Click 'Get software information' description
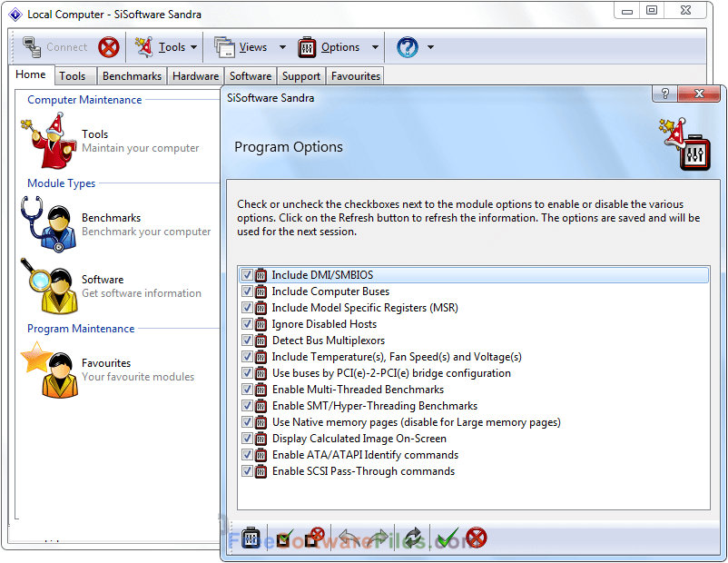This screenshot has width=728, height=563. click(x=142, y=293)
